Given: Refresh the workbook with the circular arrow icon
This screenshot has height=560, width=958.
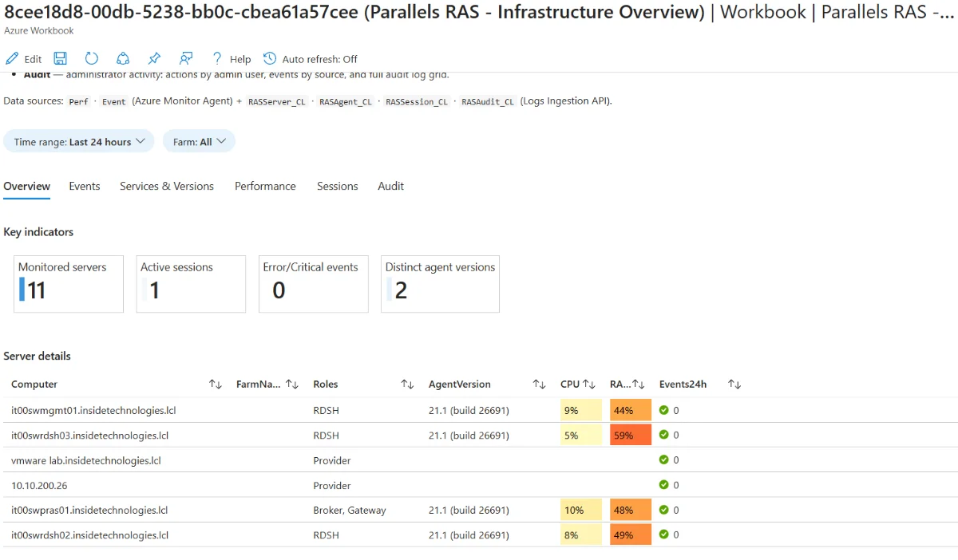Looking at the screenshot, I should click(92, 59).
